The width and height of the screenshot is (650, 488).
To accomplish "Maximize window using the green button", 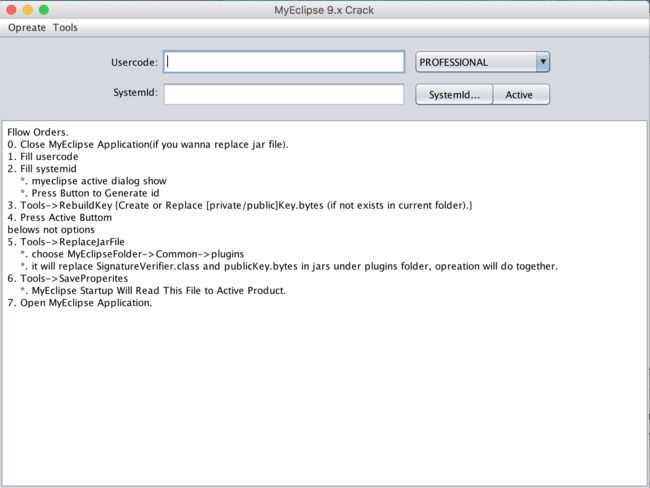I will tap(44, 10).
